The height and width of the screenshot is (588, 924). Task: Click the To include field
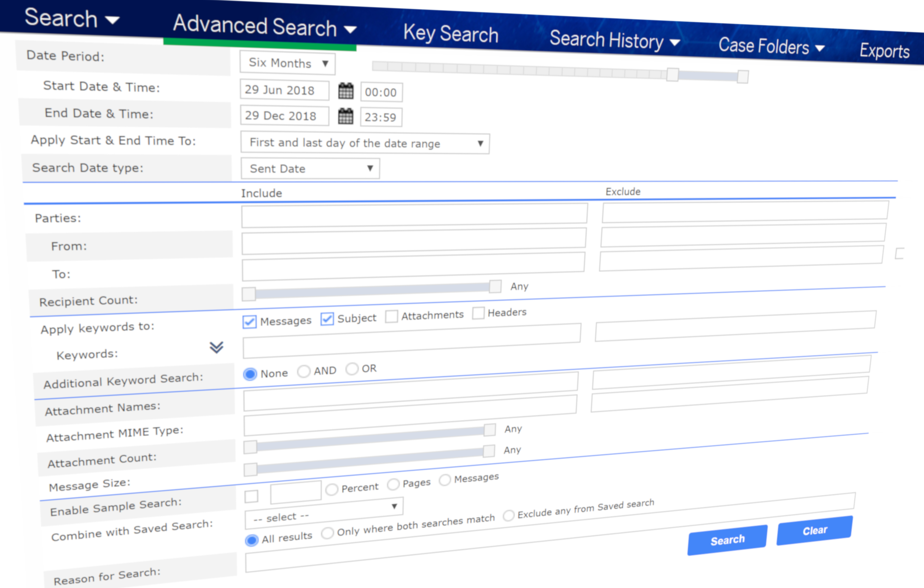pyautogui.click(x=413, y=267)
